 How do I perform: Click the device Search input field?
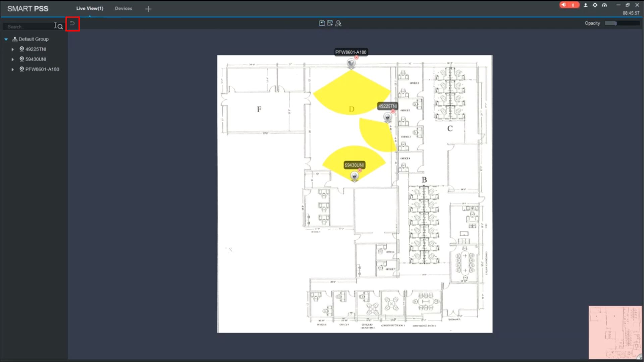point(29,27)
